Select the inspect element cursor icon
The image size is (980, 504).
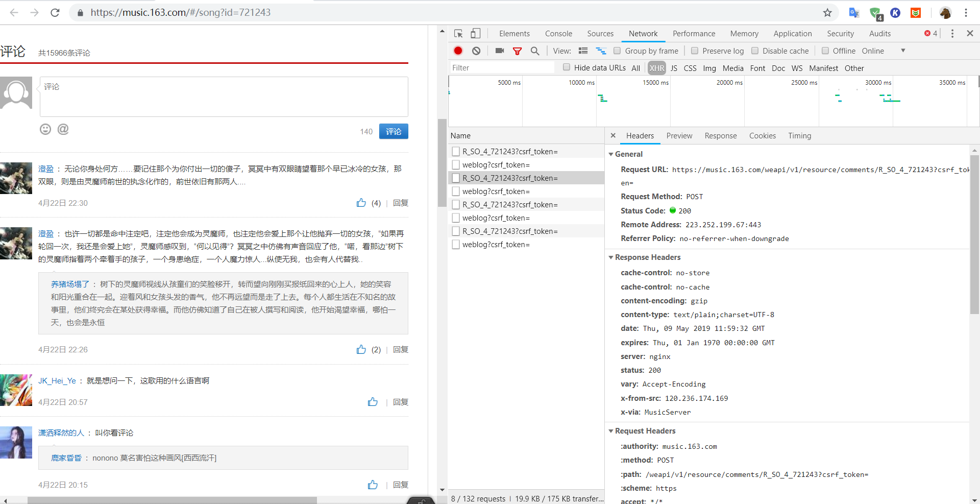coord(458,34)
